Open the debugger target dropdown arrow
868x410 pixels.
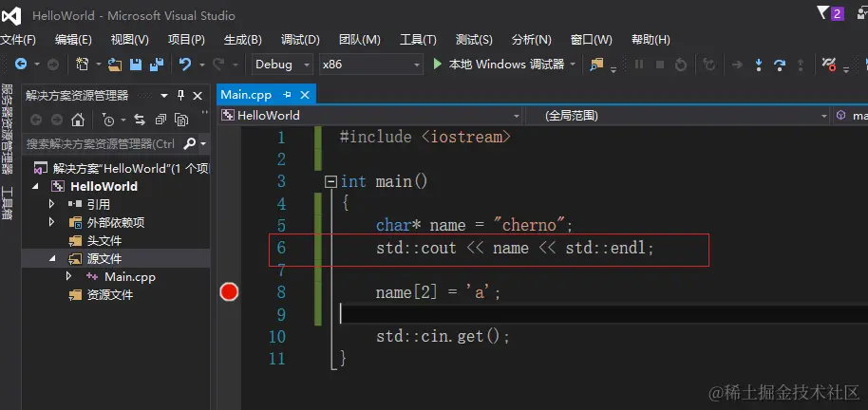[573, 65]
